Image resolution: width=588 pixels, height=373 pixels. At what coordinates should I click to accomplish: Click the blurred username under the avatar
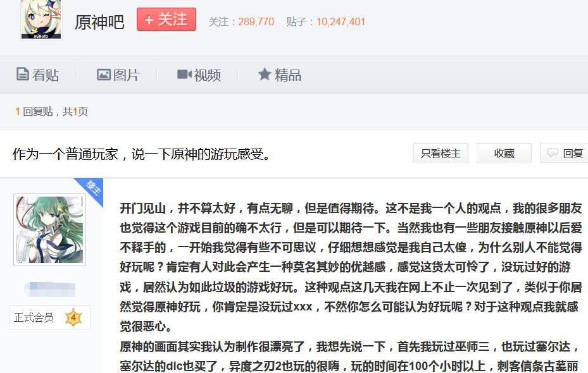pyautogui.click(x=50, y=289)
